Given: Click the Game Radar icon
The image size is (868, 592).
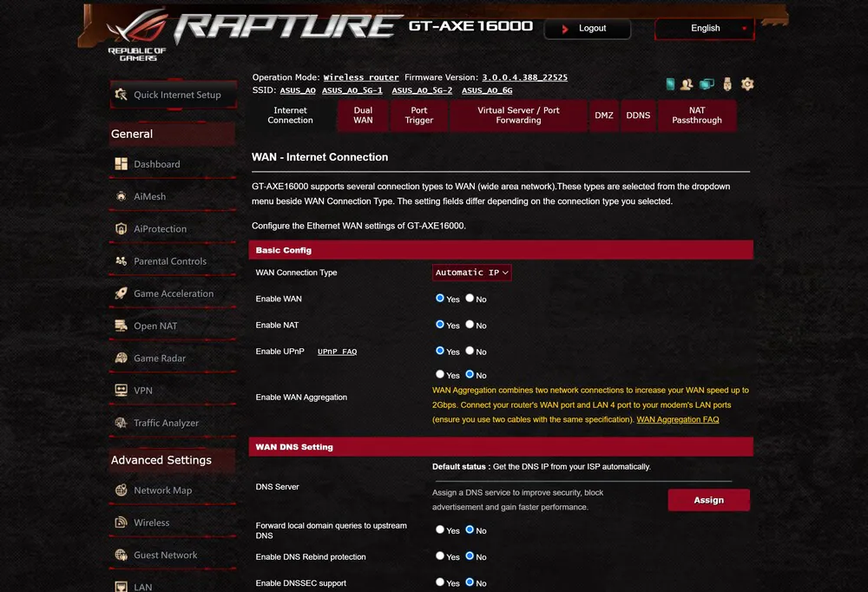Looking at the screenshot, I should tap(121, 358).
